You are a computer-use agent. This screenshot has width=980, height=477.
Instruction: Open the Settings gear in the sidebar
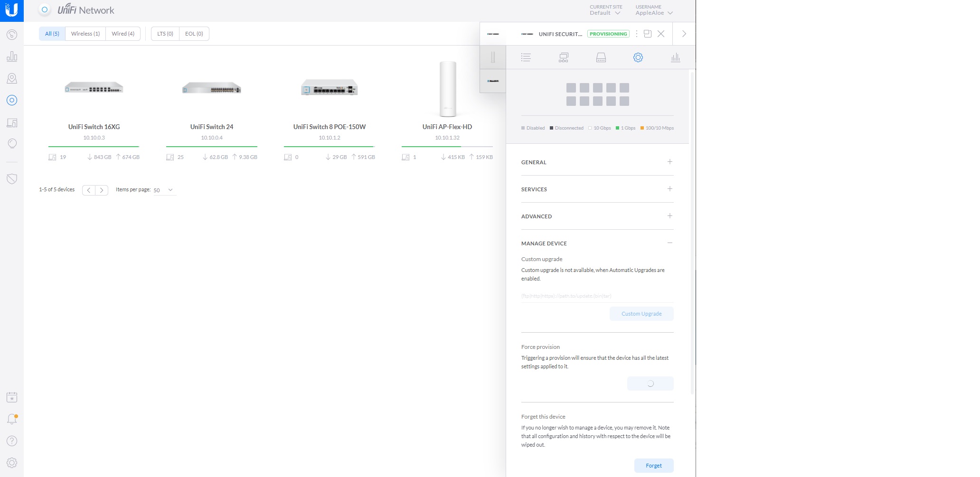(x=12, y=463)
